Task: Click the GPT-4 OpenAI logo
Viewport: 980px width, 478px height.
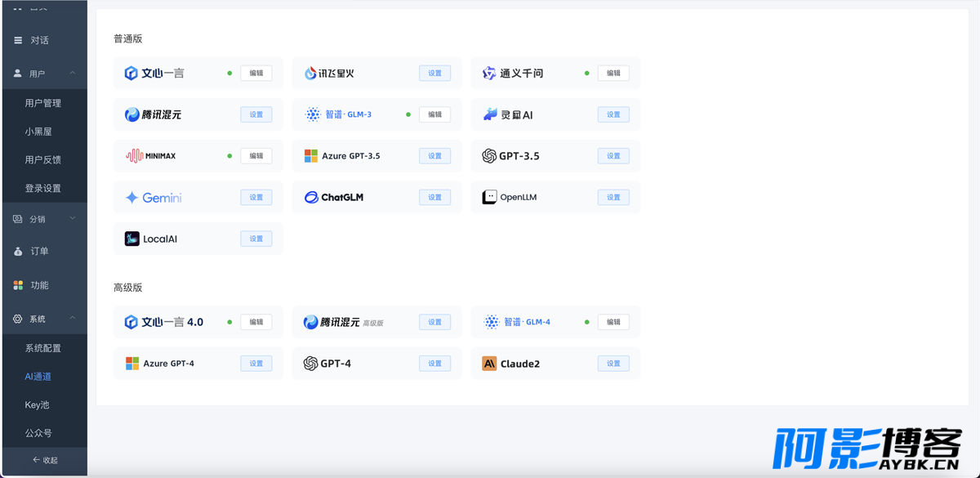Action: 310,364
